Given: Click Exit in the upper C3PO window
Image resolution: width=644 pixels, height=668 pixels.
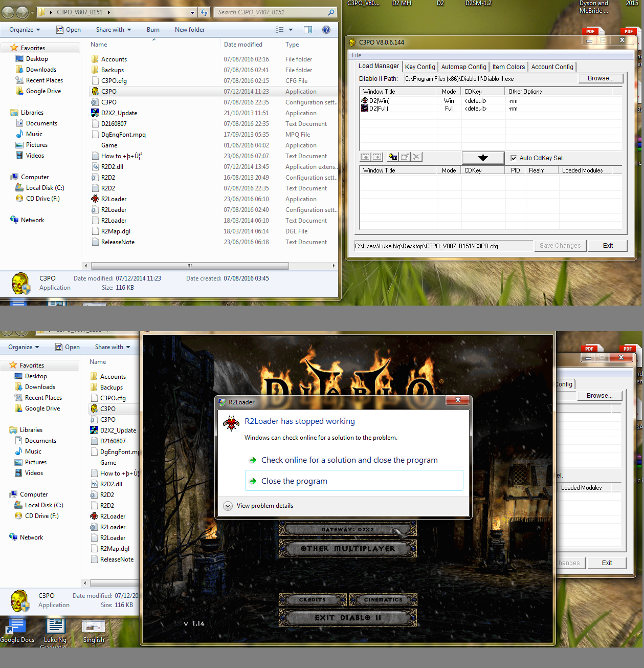Looking at the screenshot, I should click(x=608, y=246).
